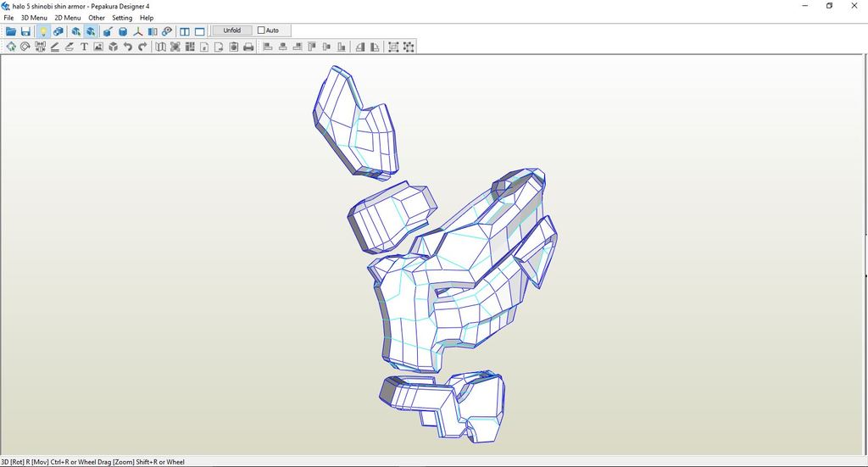Undo the last action
This screenshot has height=467, width=868.
point(128,47)
